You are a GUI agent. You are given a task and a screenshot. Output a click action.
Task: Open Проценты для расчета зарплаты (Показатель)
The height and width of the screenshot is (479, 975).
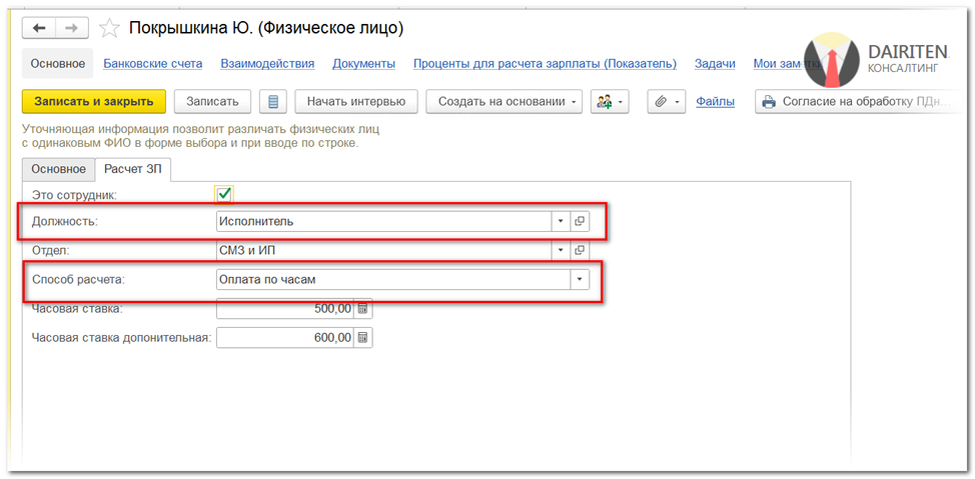click(x=545, y=63)
